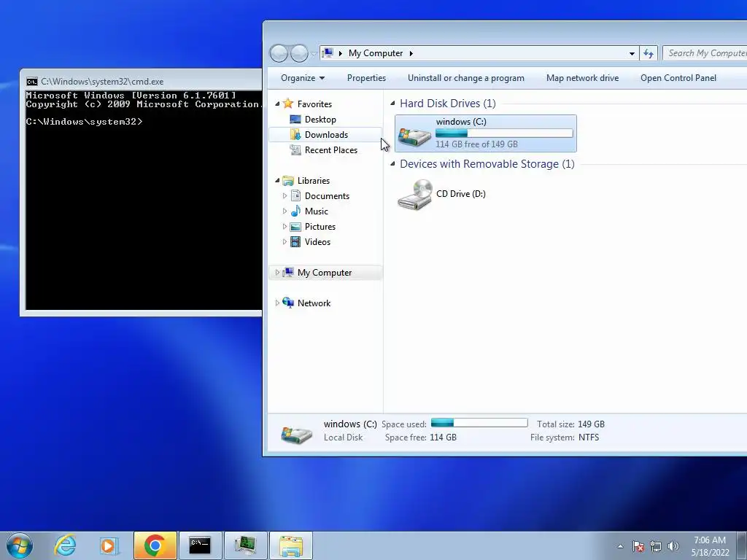Screen dimensions: 747x560
Task: Expand Network in navigation pane
Action: pos(277,303)
